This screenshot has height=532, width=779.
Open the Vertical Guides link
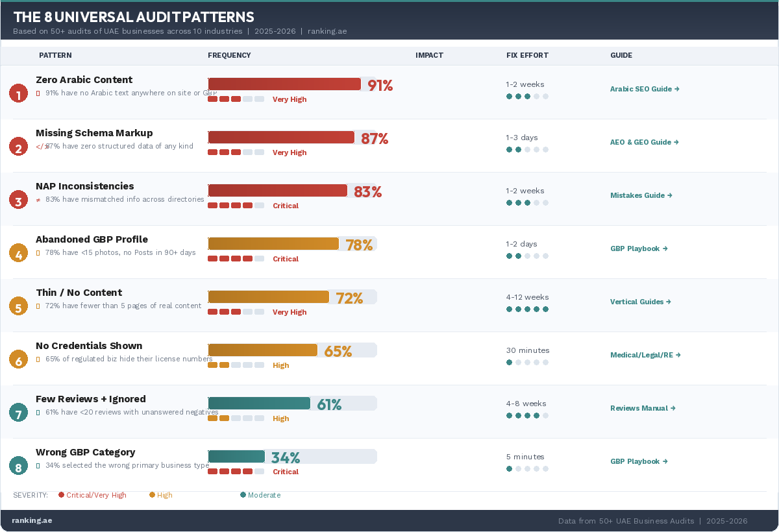[x=640, y=302]
